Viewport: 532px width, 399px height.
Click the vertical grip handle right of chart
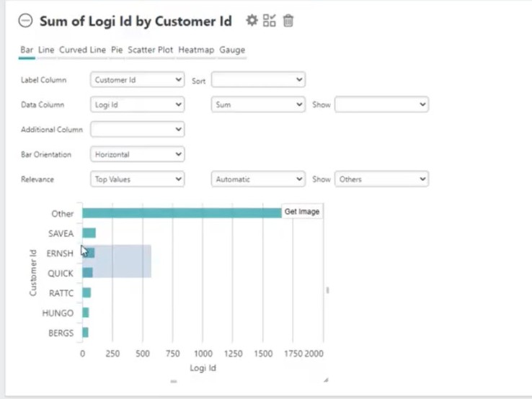pos(327,290)
